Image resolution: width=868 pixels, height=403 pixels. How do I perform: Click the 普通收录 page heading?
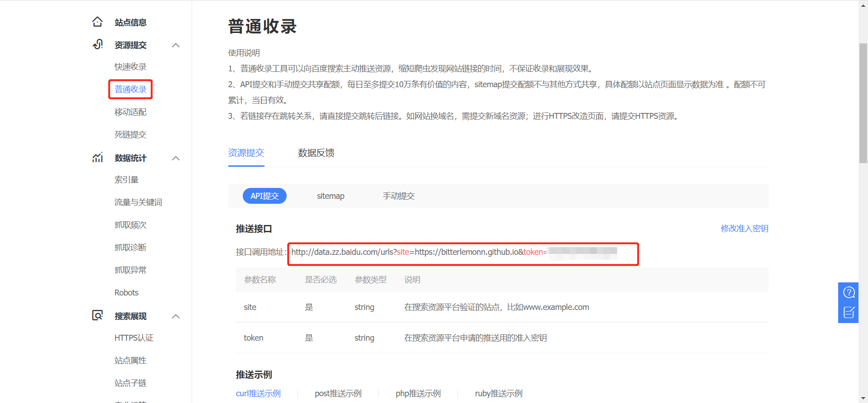pos(262,26)
